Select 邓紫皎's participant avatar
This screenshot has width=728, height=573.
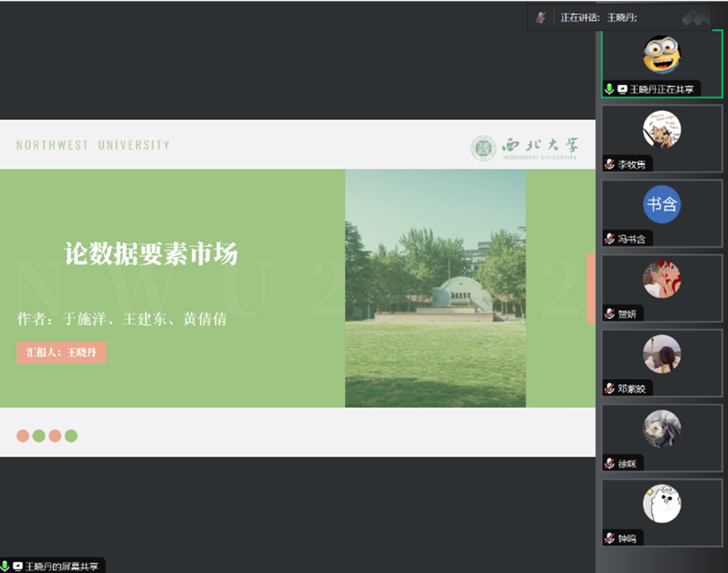pos(662,354)
